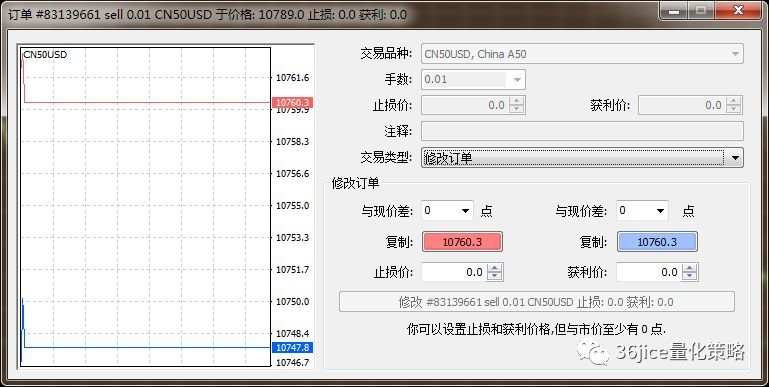The image size is (769, 387).
Task: Increase the lower 止损价 value with the up arrow
Action: [x=495, y=268]
